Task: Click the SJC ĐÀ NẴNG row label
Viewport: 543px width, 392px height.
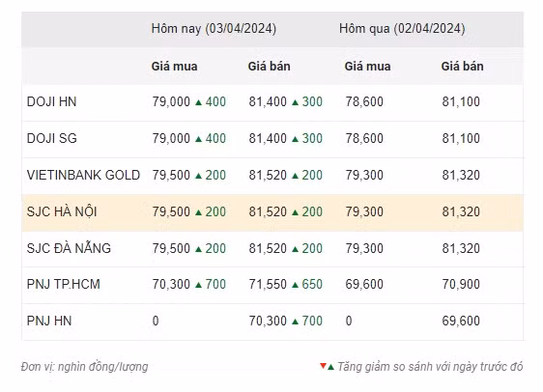Action: [69, 248]
